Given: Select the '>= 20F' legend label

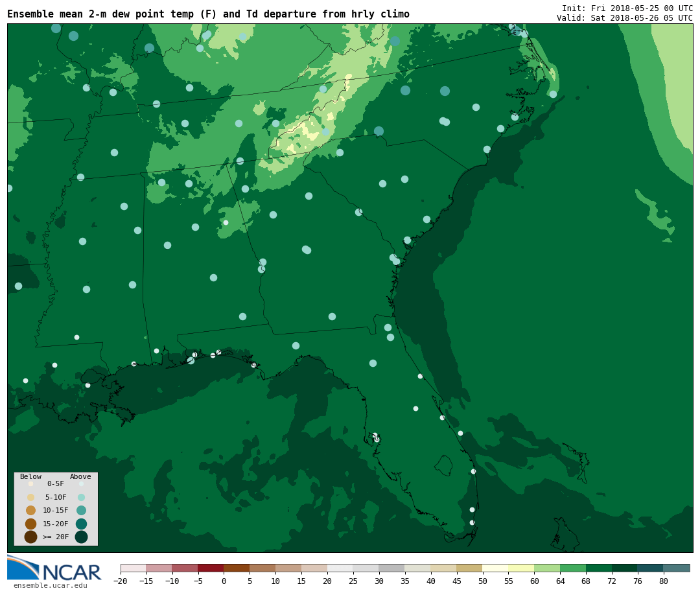Looking at the screenshot, I should pos(56,537).
